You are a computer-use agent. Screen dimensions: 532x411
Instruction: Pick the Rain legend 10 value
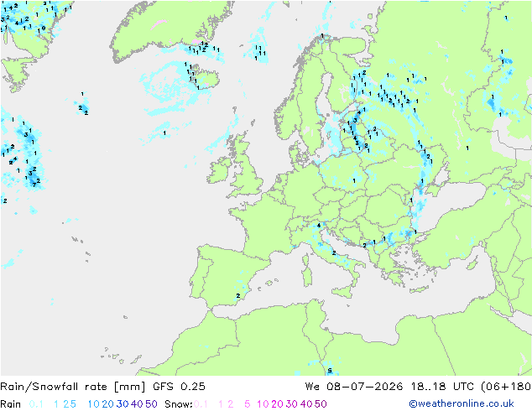click(93, 404)
